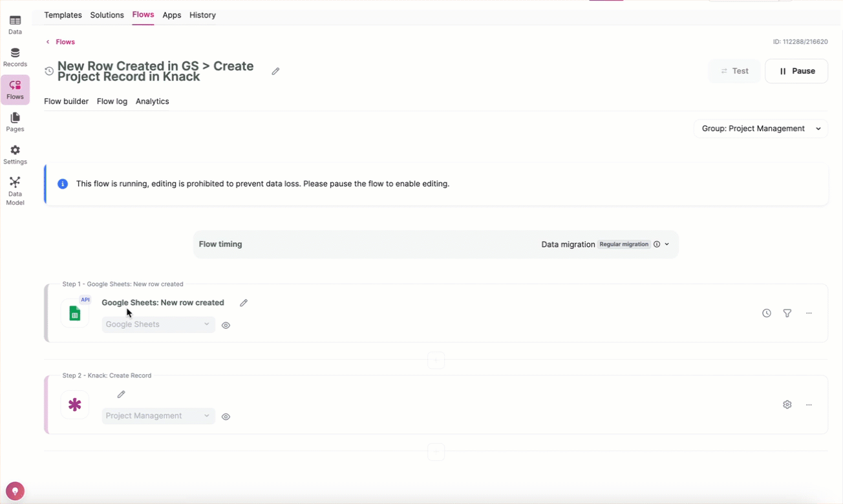Click the Google Sheets app icon
Image resolution: width=843 pixels, height=504 pixels.
point(75,313)
